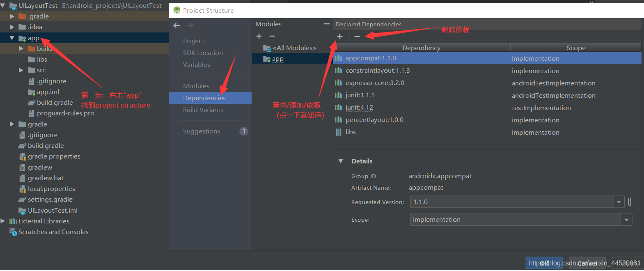
Task: Click the UILayoutTest.iml file icon
Action: tap(22, 211)
